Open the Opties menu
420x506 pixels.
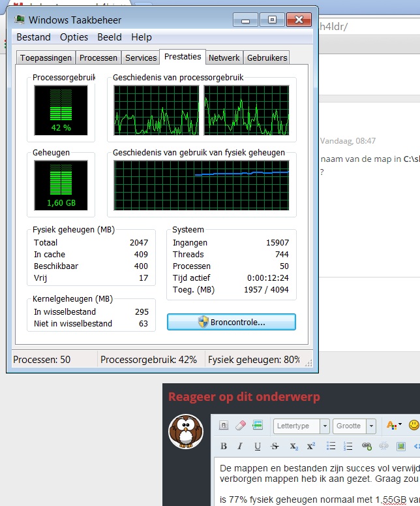click(x=74, y=37)
